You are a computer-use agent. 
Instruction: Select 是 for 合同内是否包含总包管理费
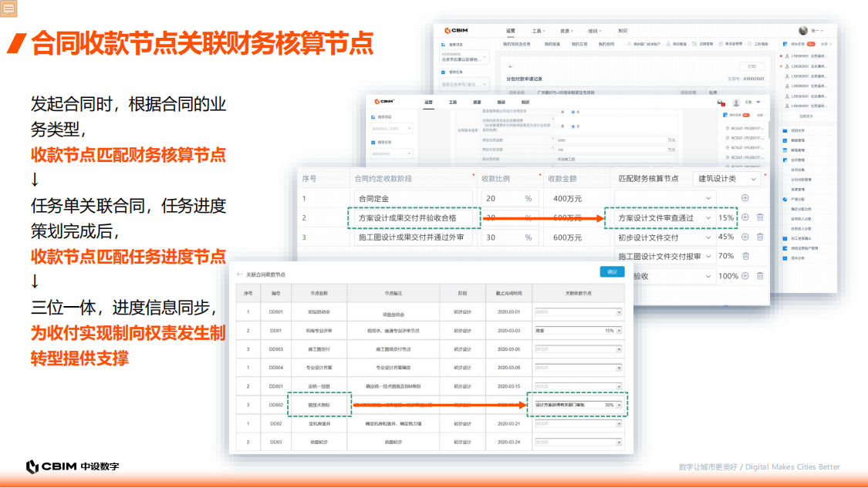558,126
